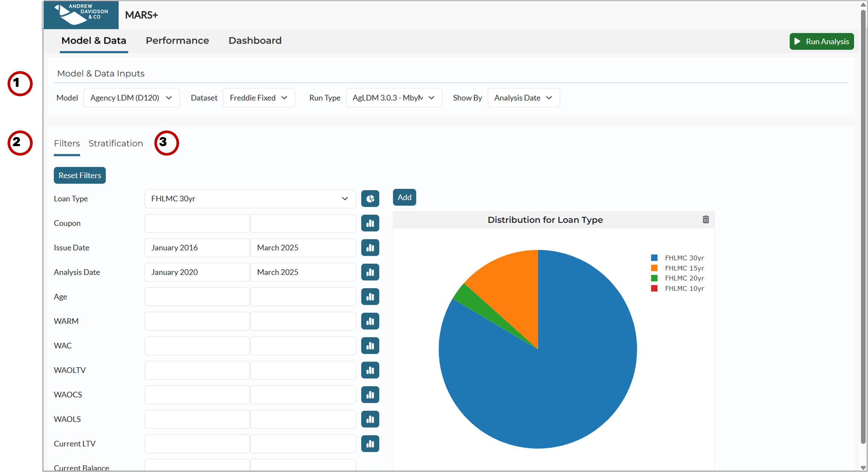Viewport: 868px width, 472px height.
Task: Switch to the Model & Data tab
Action: [x=94, y=41]
